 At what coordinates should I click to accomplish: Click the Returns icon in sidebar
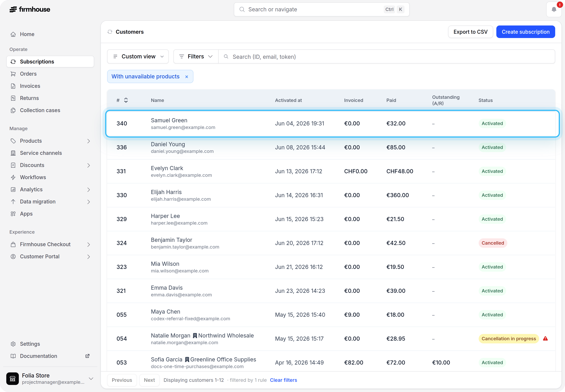[13, 98]
